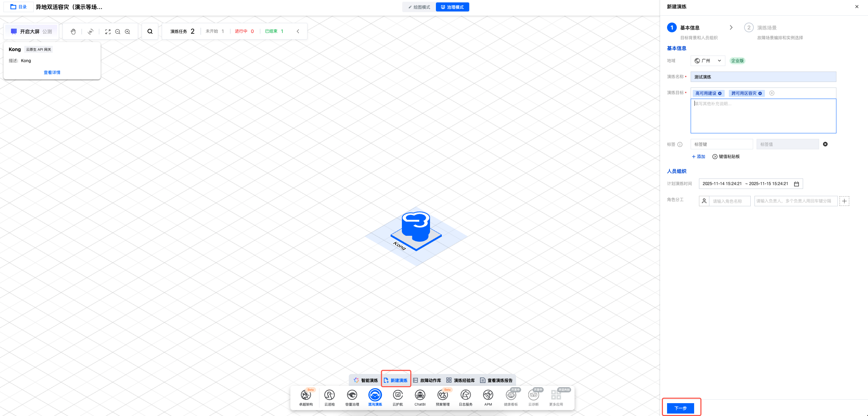Switch to 绘图模式 drawing mode
This screenshot has width=868, height=416.
(419, 7)
